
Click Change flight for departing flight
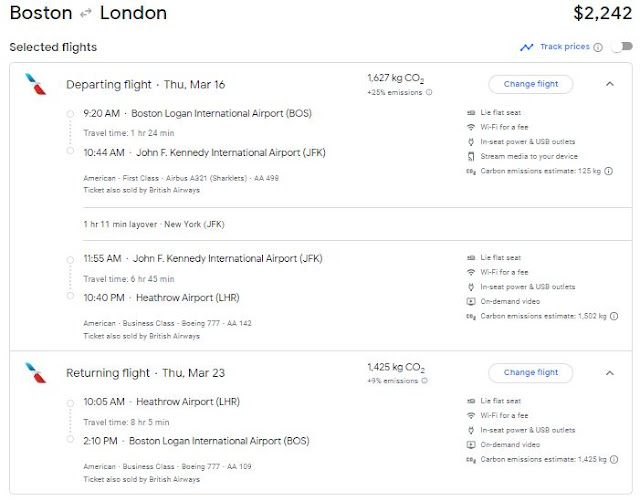click(x=531, y=84)
